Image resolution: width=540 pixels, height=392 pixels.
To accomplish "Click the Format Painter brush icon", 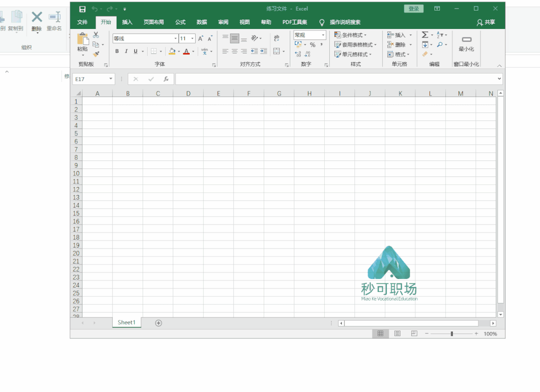I will (96, 54).
